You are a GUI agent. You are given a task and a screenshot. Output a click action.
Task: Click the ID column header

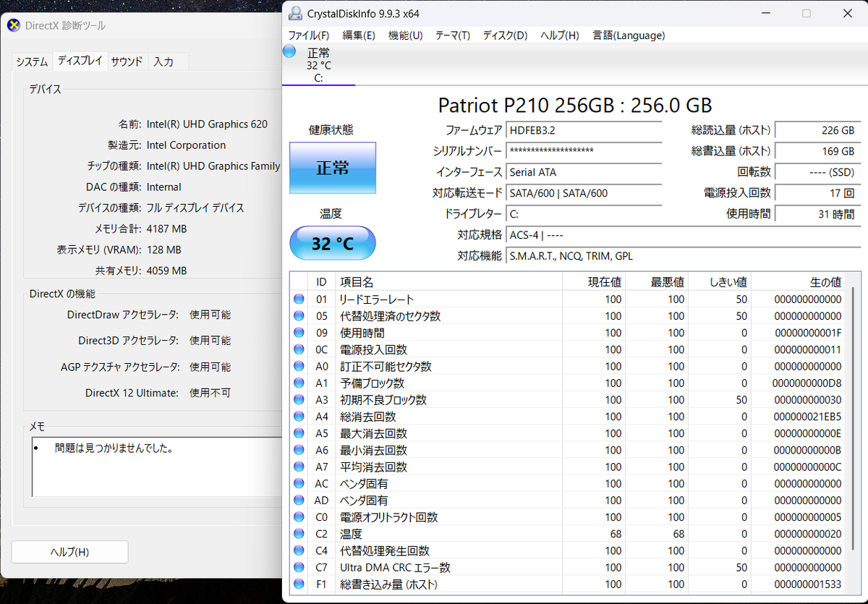pos(321,282)
